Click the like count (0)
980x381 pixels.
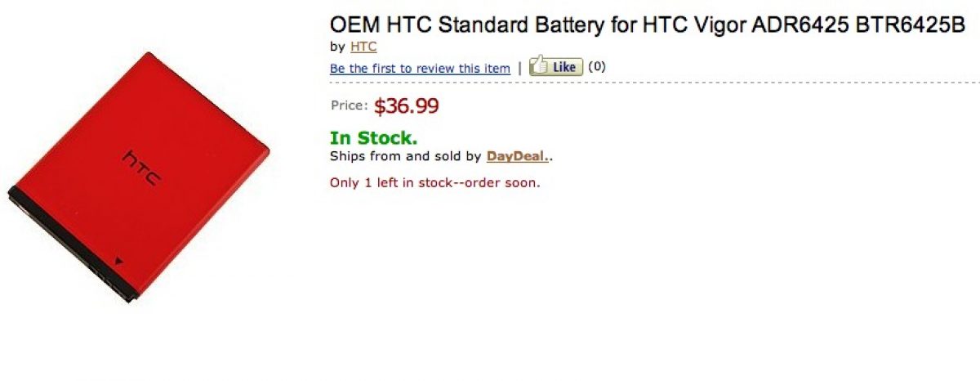click(597, 67)
